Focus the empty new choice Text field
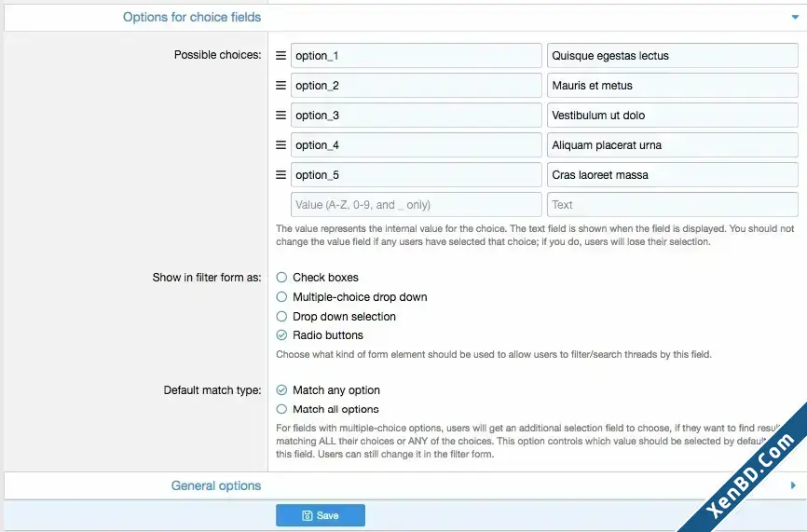The width and height of the screenshot is (807, 532). [673, 205]
